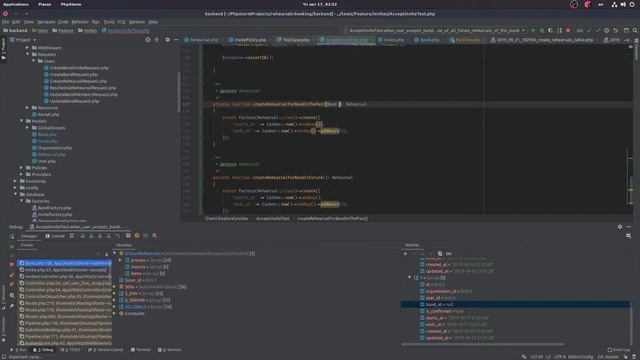This screenshot has width=640, height=360.
Task: Click the Mute Breakpoints icon
Action: (11, 284)
